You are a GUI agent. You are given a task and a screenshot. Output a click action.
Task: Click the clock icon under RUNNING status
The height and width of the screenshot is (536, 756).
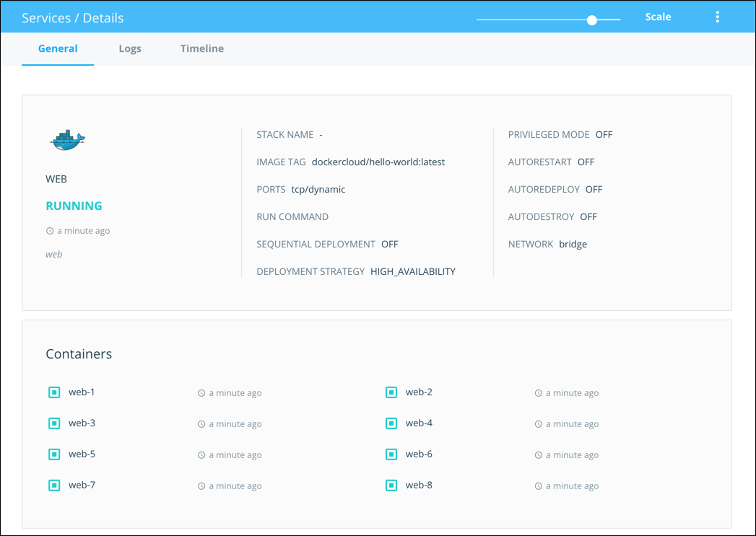point(50,232)
